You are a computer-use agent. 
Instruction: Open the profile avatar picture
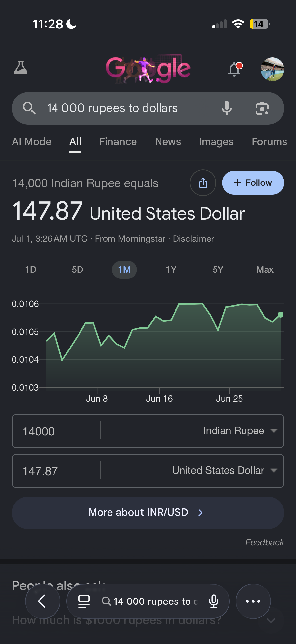pyautogui.click(x=272, y=69)
